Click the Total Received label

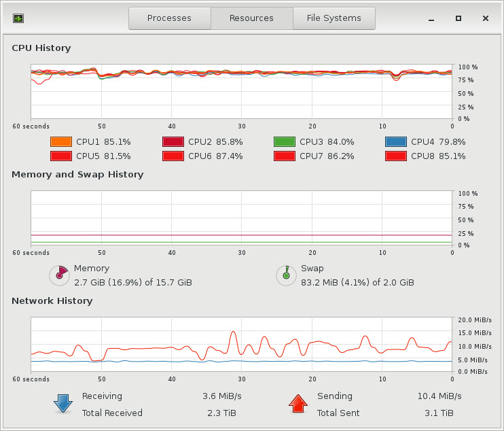coord(112,413)
